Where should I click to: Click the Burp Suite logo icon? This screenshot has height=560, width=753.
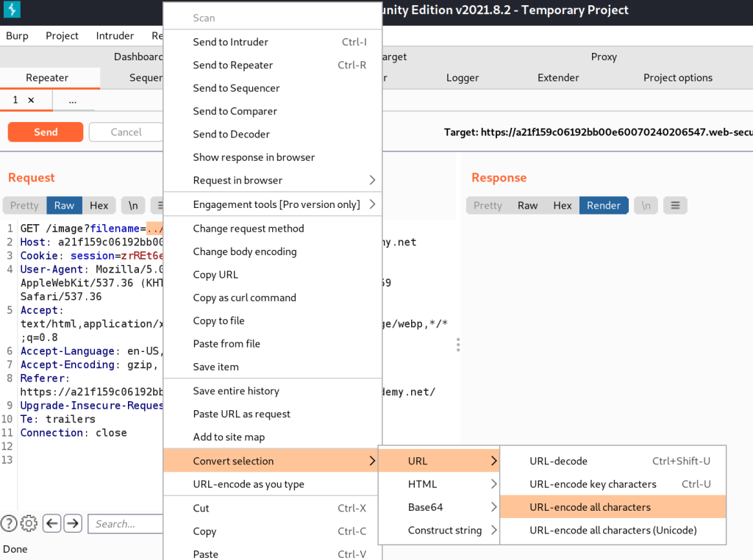pos(12,10)
